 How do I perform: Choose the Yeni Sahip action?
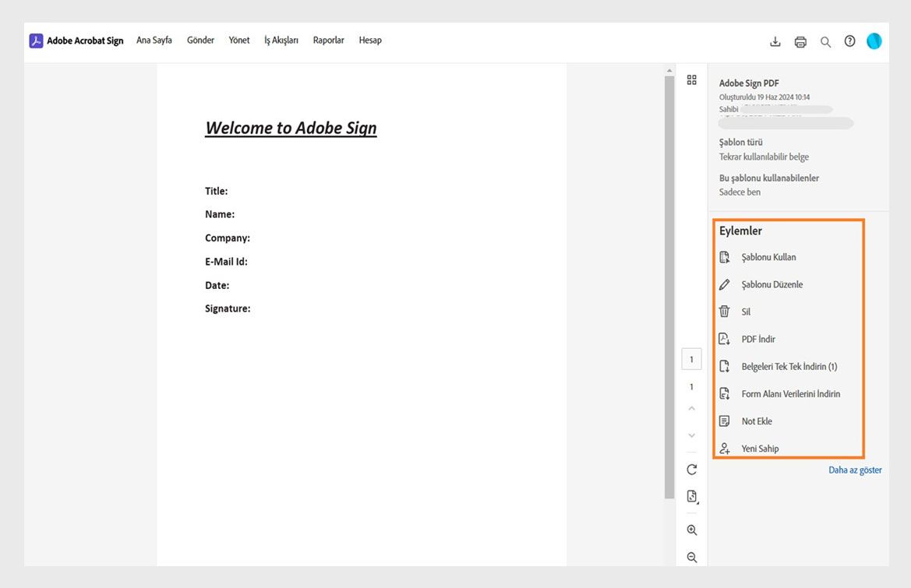pos(760,448)
